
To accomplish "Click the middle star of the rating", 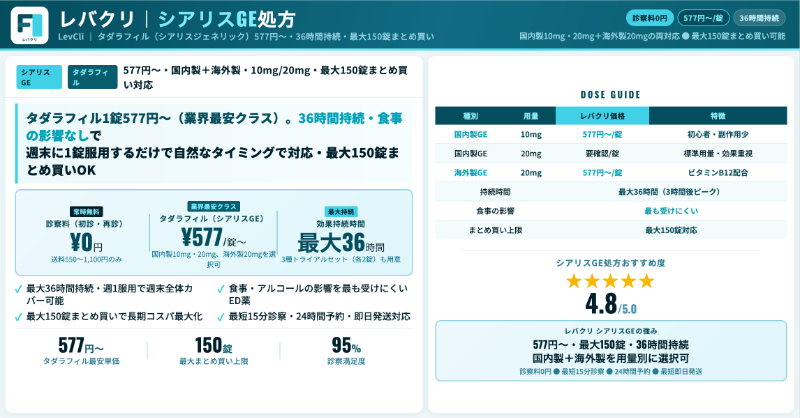I will click(610, 281).
